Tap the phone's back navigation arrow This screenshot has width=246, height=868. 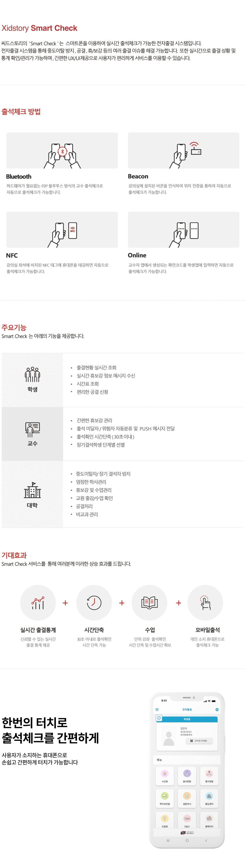pos(206,840)
